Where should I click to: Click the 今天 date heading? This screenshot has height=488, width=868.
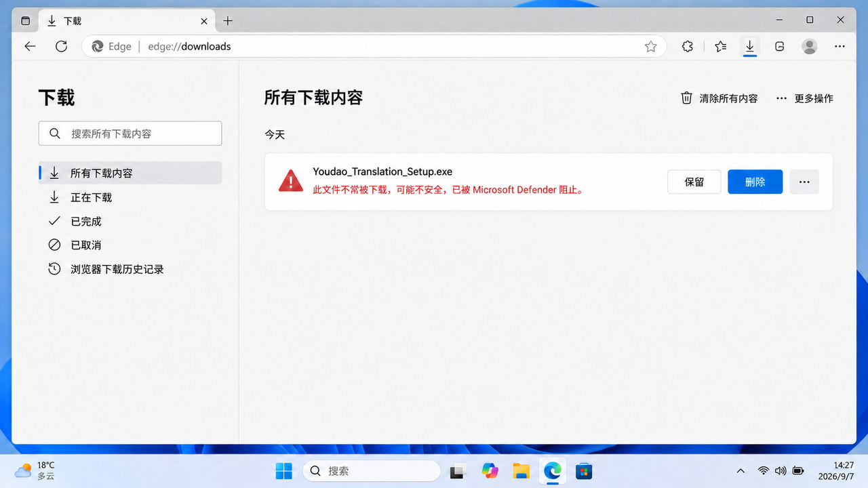[x=275, y=135]
